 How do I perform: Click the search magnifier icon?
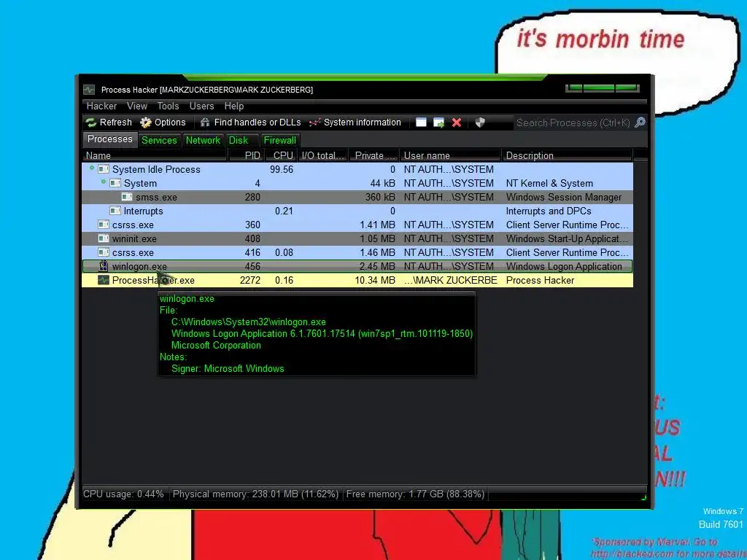[x=640, y=122]
